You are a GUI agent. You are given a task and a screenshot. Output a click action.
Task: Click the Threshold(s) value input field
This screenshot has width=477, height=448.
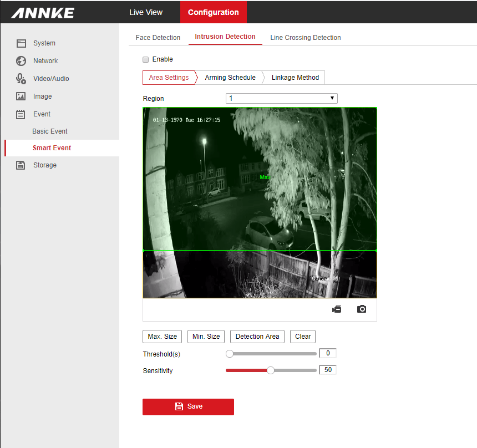[328, 353]
